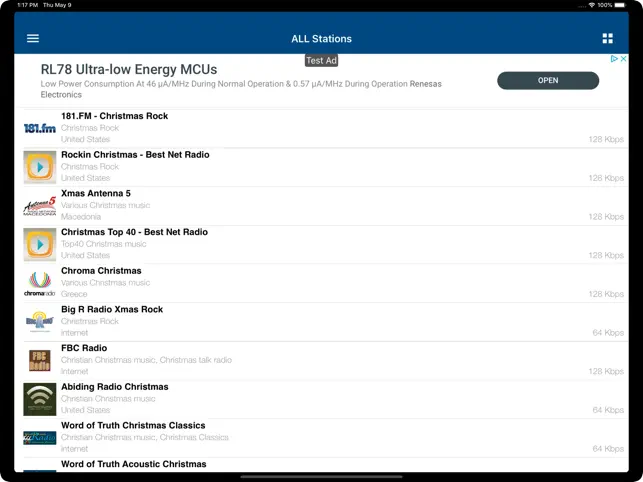This screenshot has height=482, width=643.
Task: Play Word of Truth Acoustic Christmas
Action: pos(322,465)
